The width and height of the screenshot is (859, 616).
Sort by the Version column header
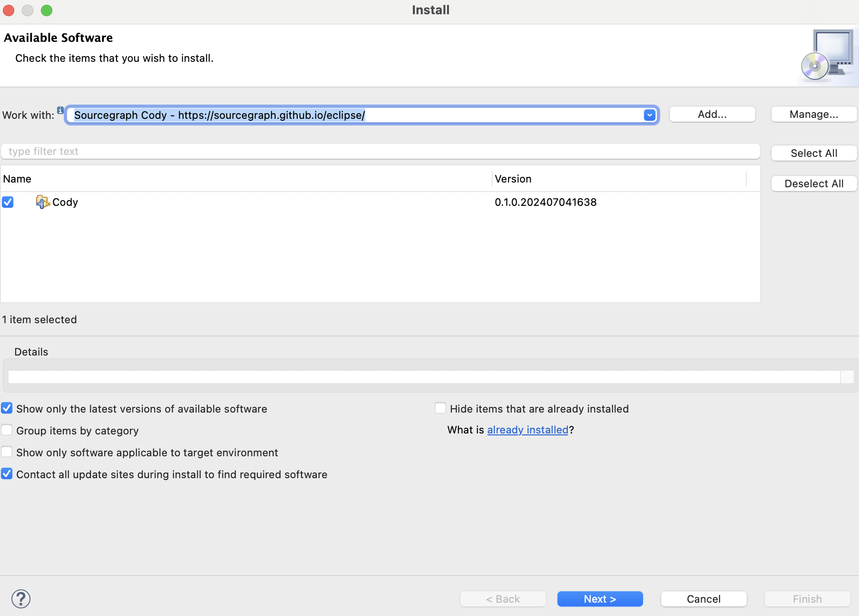(x=619, y=179)
